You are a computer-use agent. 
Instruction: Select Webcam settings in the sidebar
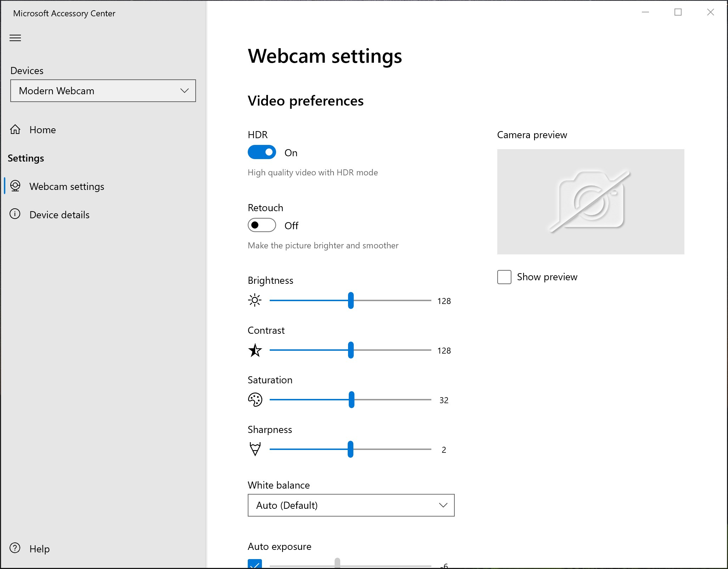click(67, 186)
